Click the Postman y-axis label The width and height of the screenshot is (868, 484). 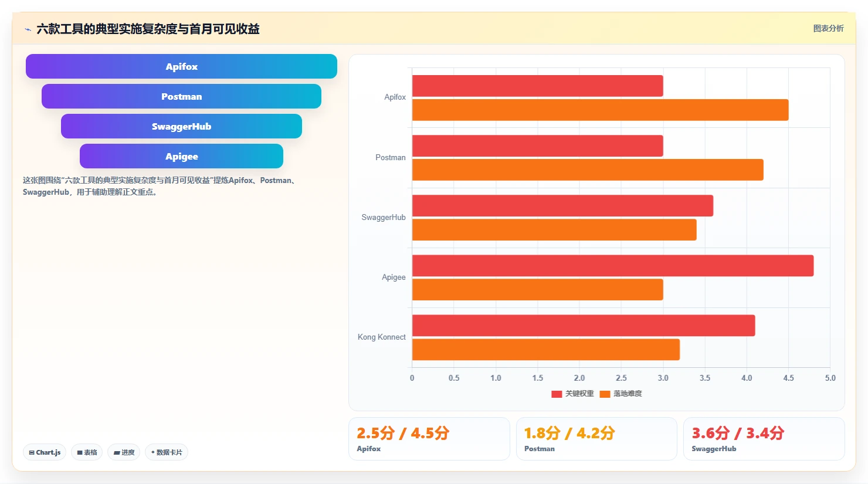pos(391,157)
